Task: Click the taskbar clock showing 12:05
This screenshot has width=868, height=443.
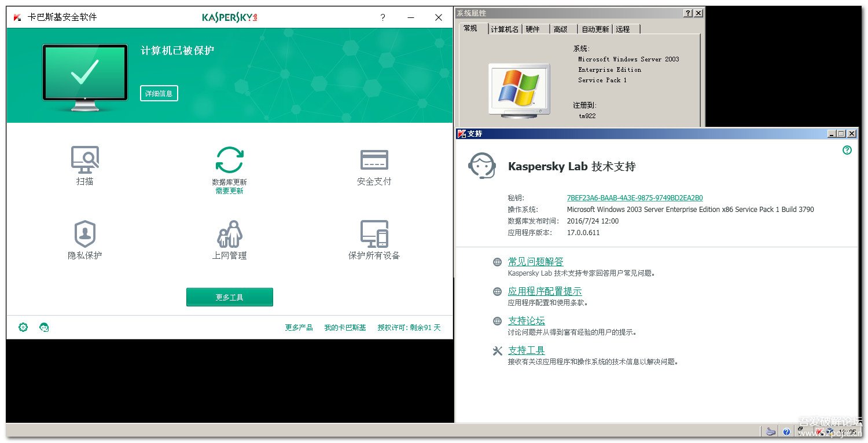Action: click(x=848, y=432)
